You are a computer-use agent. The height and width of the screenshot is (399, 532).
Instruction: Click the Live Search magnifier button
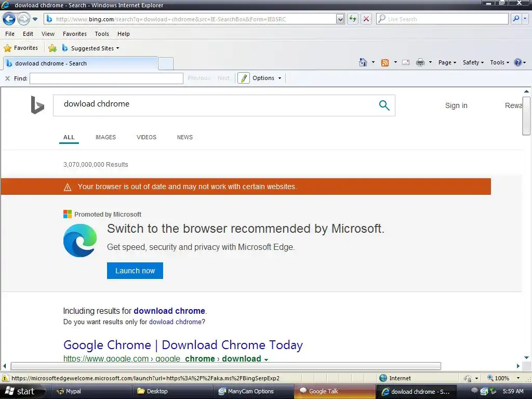click(x=516, y=19)
